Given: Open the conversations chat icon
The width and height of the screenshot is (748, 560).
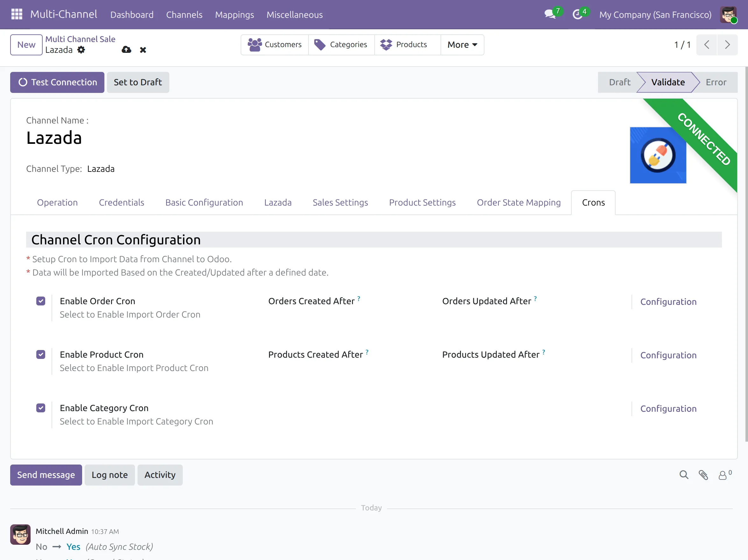Looking at the screenshot, I should 550,15.
